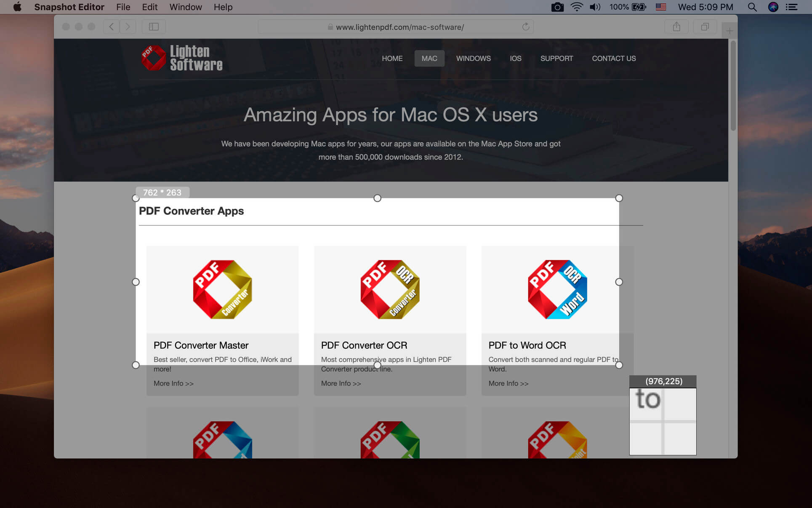Click the WINDOWS navigation tab
812x508 pixels.
point(473,59)
